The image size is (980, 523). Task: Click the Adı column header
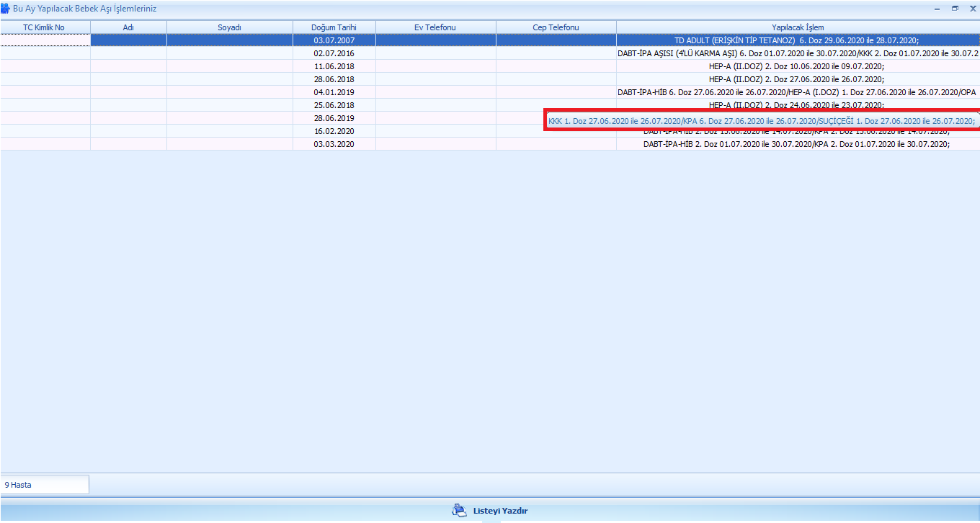(128, 27)
